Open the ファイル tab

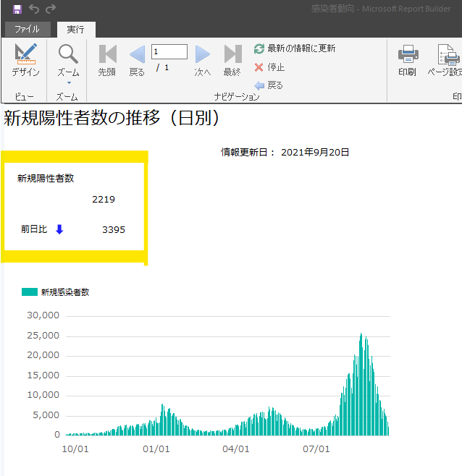coord(27,30)
